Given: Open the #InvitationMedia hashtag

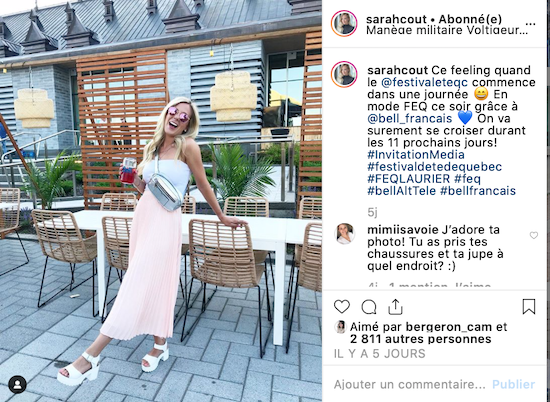Looking at the screenshot, I should [x=416, y=155].
